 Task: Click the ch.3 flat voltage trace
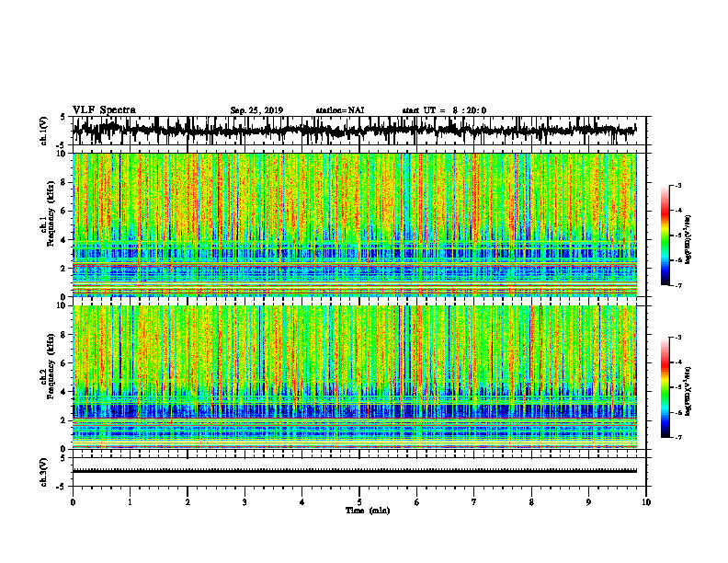tap(355, 471)
